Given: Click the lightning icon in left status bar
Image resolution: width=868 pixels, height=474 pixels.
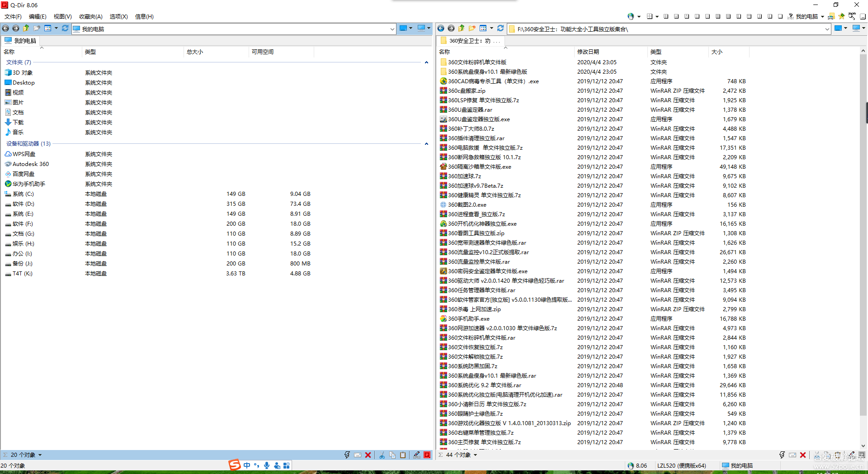Looking at the screenshot, I should coord(347,455).
